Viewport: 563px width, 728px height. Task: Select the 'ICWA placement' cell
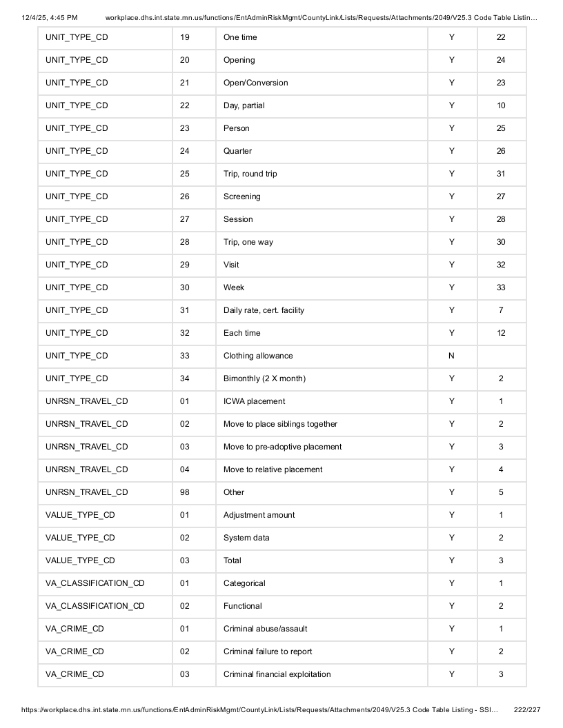coord(322,401)
